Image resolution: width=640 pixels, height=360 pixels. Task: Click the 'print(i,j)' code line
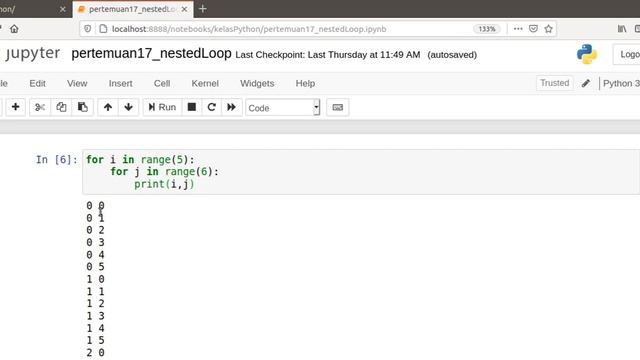(x=164, y=184)
